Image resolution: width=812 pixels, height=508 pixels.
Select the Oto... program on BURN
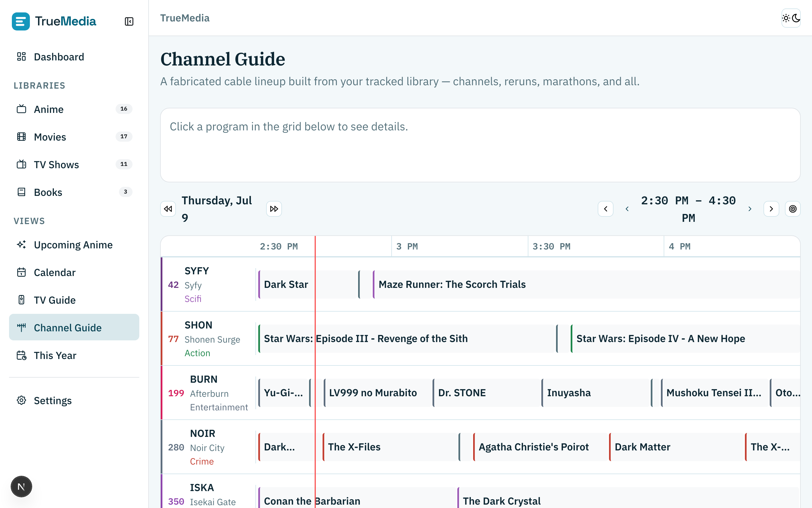(785, 393)
